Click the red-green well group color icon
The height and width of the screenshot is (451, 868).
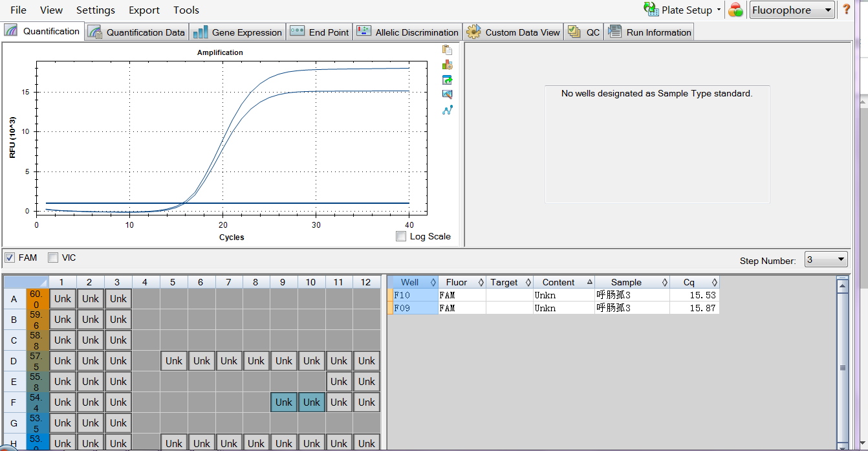click(x=735, y=10)
